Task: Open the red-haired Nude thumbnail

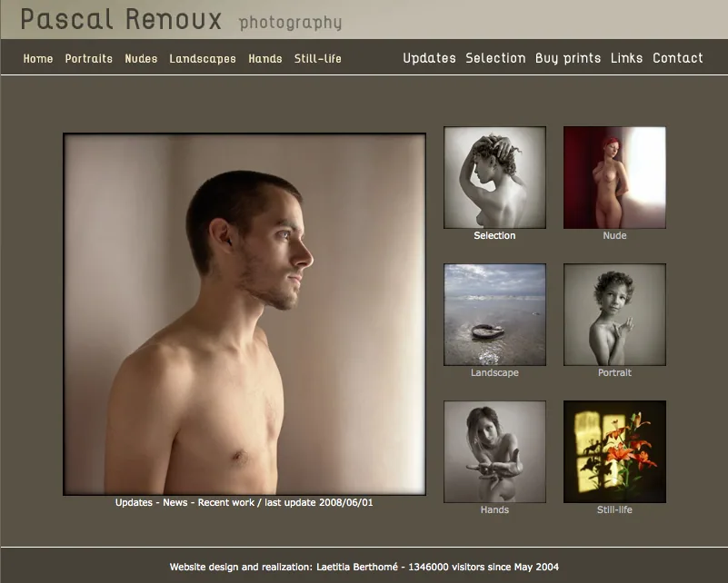Action: [614, 177]
